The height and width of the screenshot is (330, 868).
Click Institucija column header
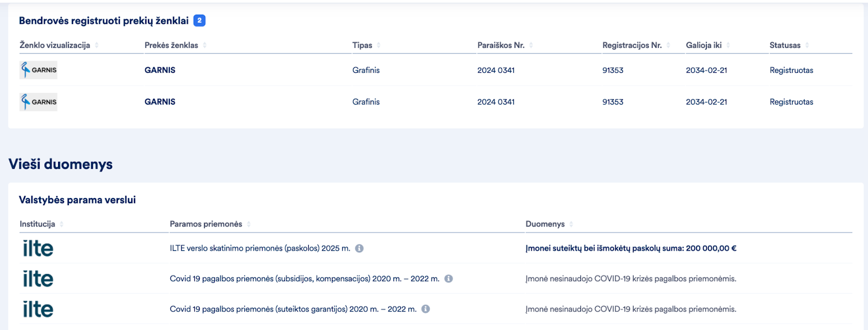pyautogui.click(x=37, y=224)
